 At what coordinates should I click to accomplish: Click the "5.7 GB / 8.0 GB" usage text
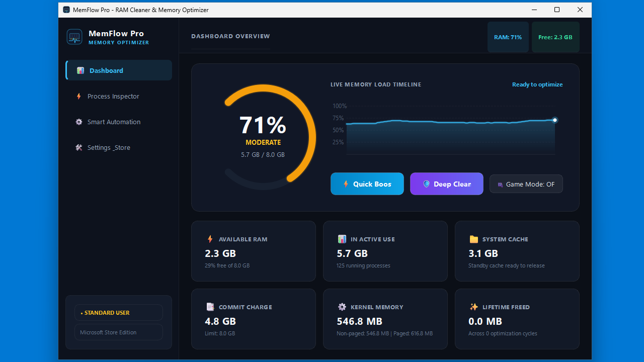point(263,155)
